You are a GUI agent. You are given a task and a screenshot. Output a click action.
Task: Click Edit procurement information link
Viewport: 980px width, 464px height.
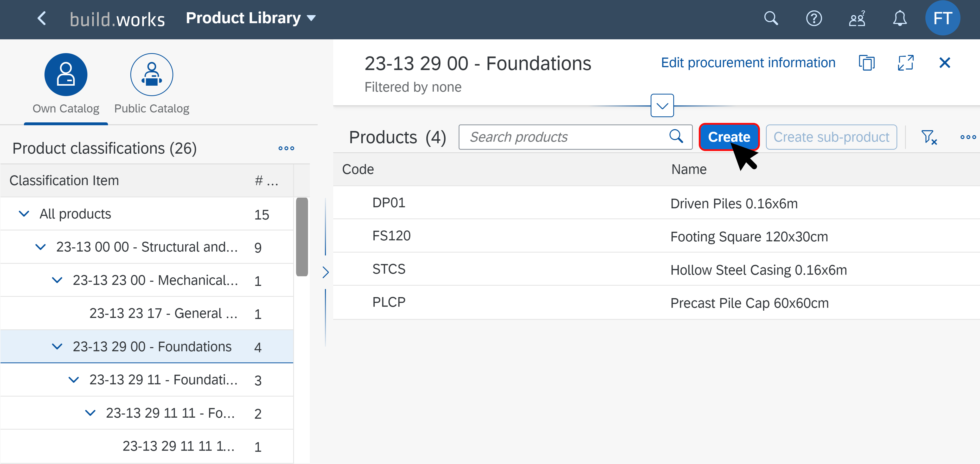pyautogui.click(x=748, y=63)
